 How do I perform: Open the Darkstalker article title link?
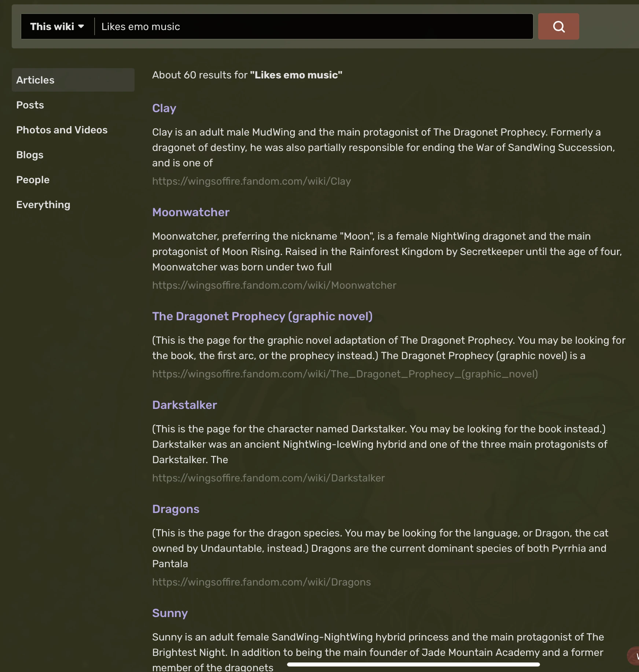pyautogui.click(x=184, y=405)
